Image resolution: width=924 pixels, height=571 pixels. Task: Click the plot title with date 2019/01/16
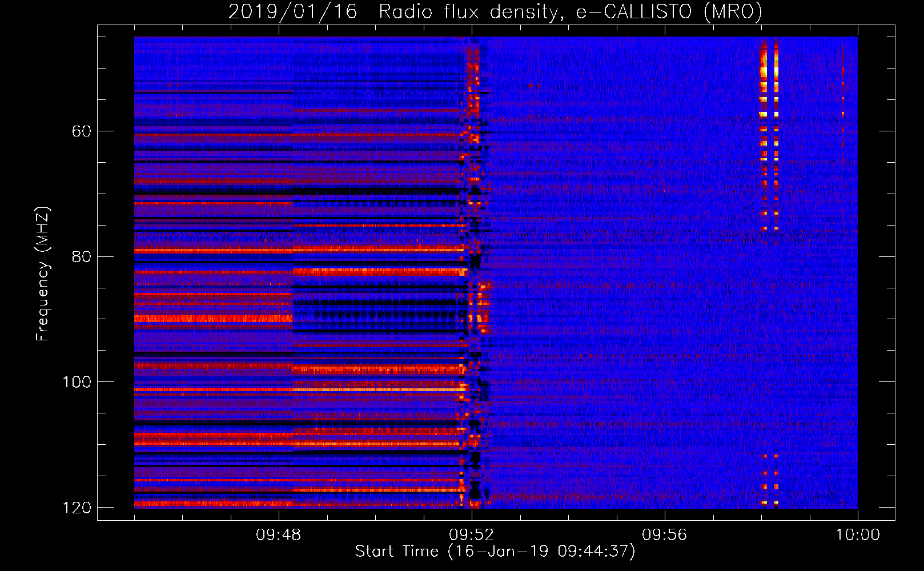495,11
